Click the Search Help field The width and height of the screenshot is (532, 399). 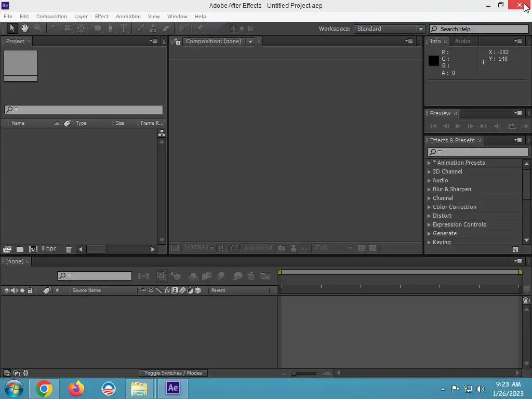point(478,29)
